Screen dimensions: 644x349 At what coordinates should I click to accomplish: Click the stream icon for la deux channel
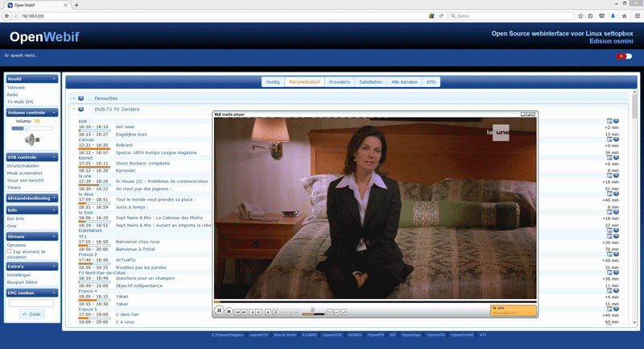click(616, 193)
